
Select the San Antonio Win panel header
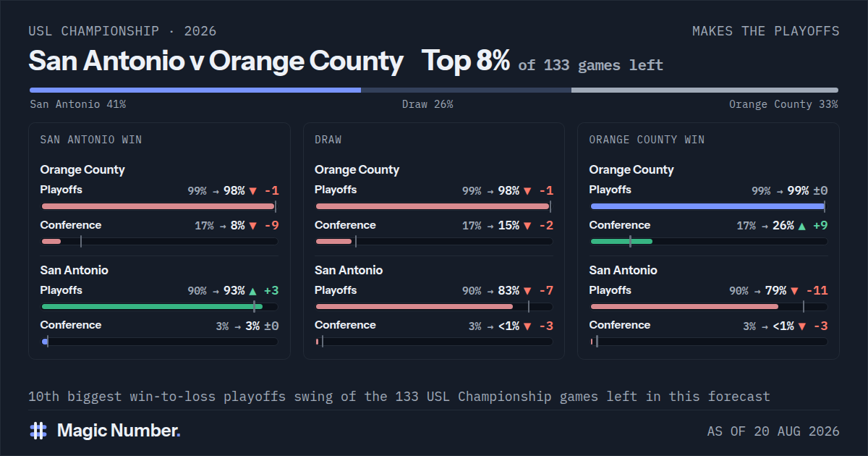(x=91, y=140)
